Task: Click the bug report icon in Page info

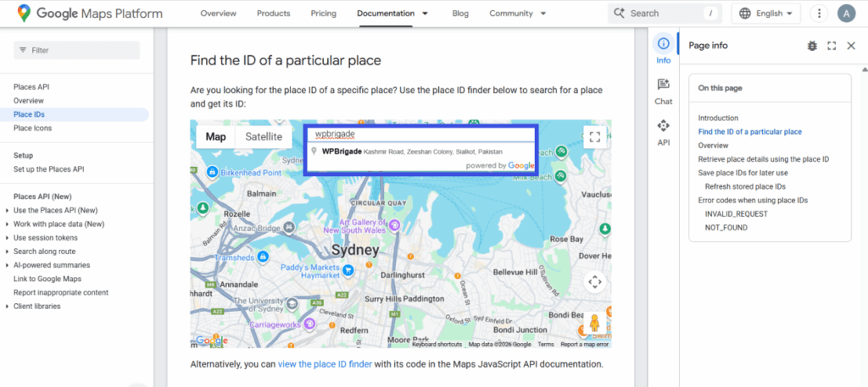Action: (812, 46)
